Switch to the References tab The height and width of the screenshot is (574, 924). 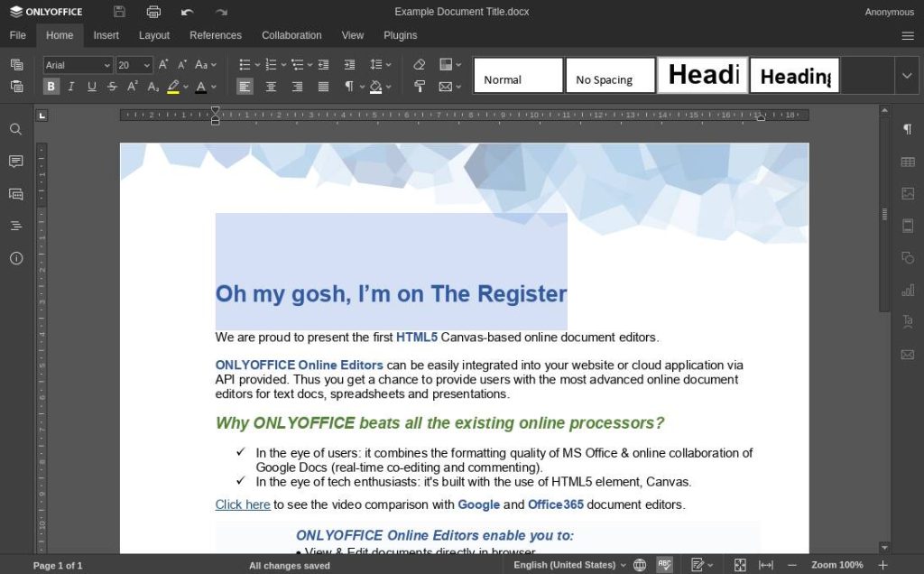coord(216,35)
